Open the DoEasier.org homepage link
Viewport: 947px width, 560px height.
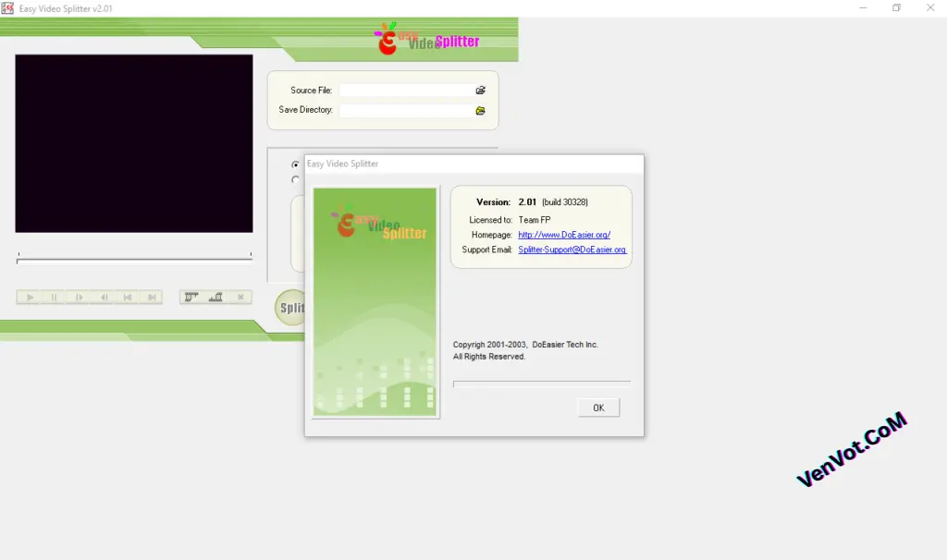[x=564, y=235]
